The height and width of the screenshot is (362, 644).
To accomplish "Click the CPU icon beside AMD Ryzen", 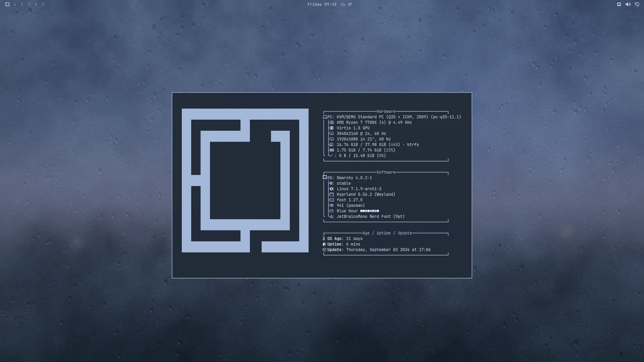I will (332, 123).
